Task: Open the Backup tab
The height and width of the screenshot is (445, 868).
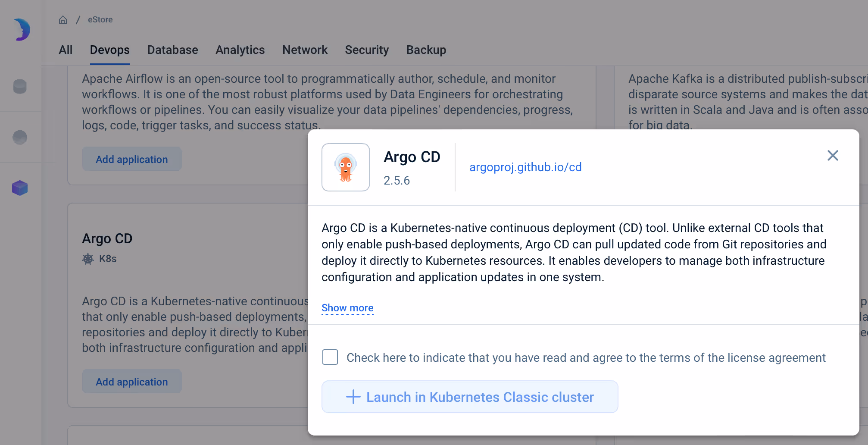Action: pos(426,50)
